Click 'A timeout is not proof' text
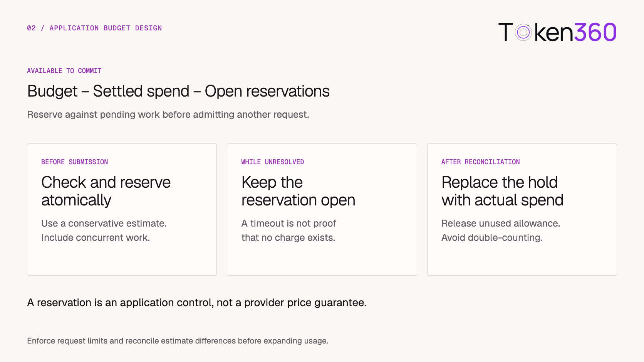This screenshot has height=362, width=644. 289,224
